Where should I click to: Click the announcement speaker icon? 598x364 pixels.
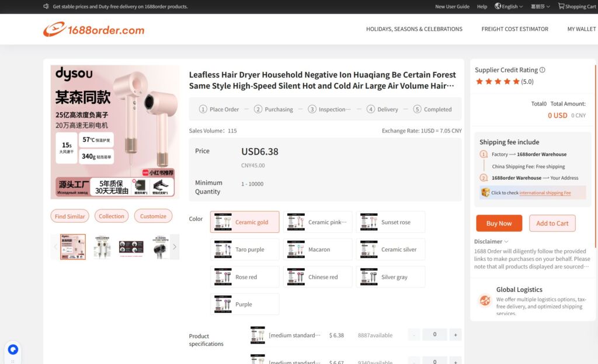(x=46, y=6)
